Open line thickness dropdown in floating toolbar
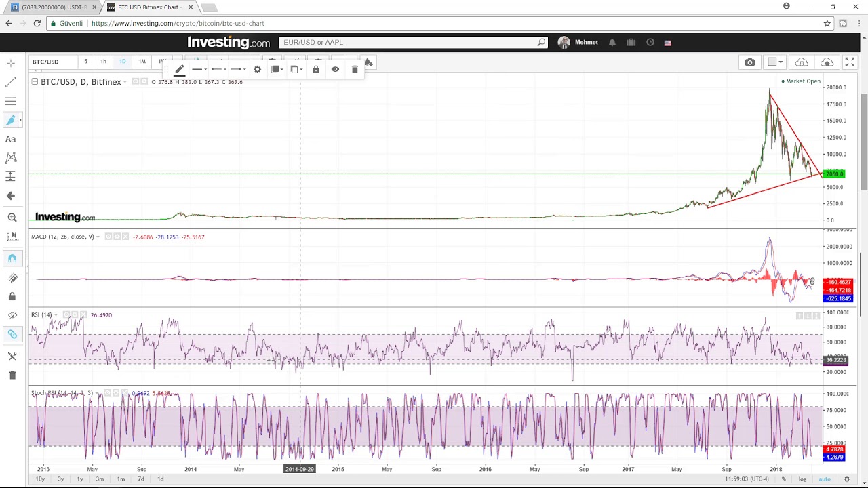This screenshot has height=488, width=868. tap(198, 69)
